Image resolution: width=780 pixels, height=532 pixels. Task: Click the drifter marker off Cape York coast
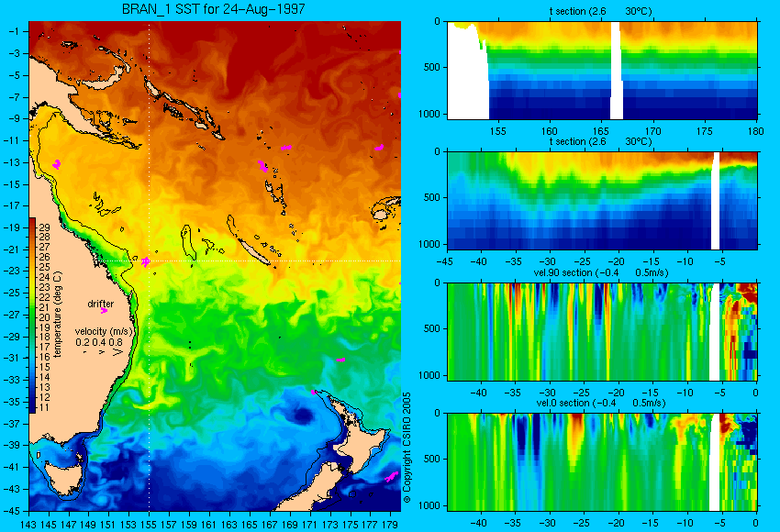tap(57, 164)
